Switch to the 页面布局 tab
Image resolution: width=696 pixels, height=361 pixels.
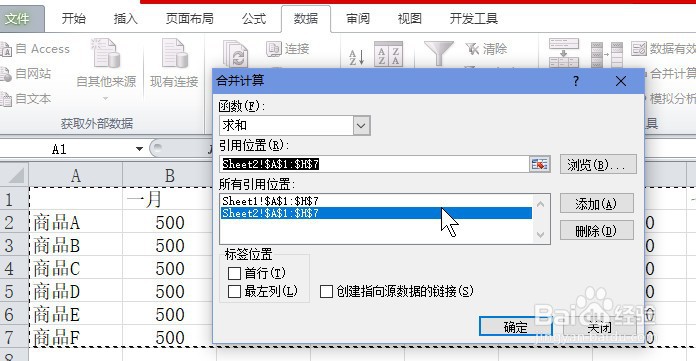pos(190,19)
